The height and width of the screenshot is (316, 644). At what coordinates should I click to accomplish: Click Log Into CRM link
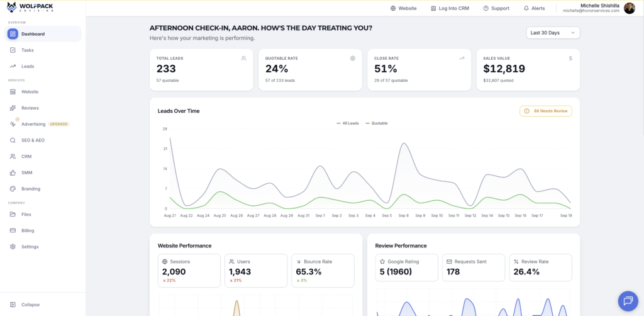point(450,8)
